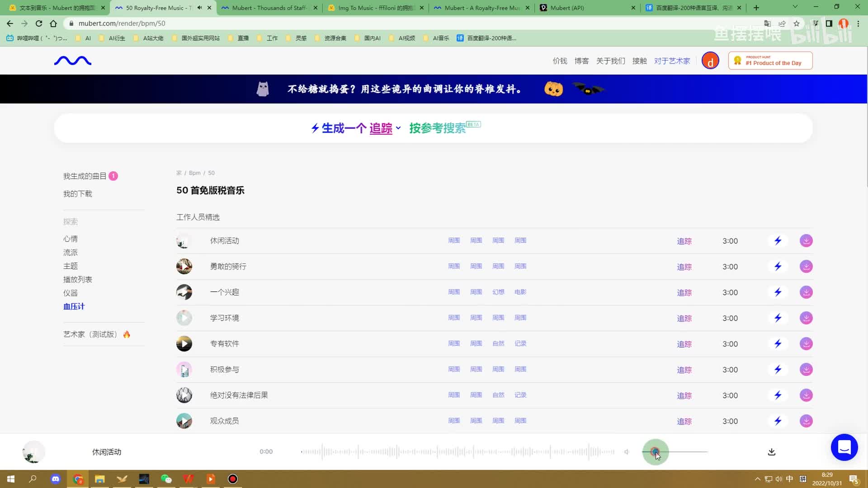Click the Mubert wave logo
This screenshot has height=488, width=868.
click(73, 61)
